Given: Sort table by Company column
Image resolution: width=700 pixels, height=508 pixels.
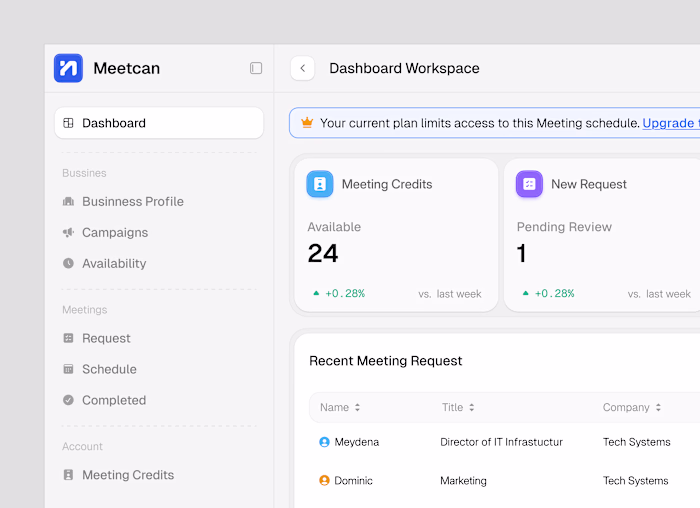Looking at the screenshot, I should click(632, 407).
